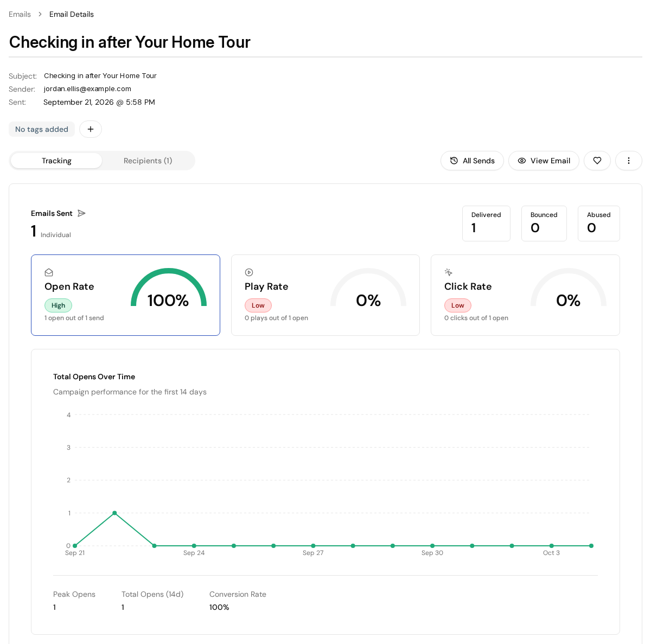Screen dimensions: 651x644
Task: Go back to Emails breadcrumb link
Action: tap(20, 14)
